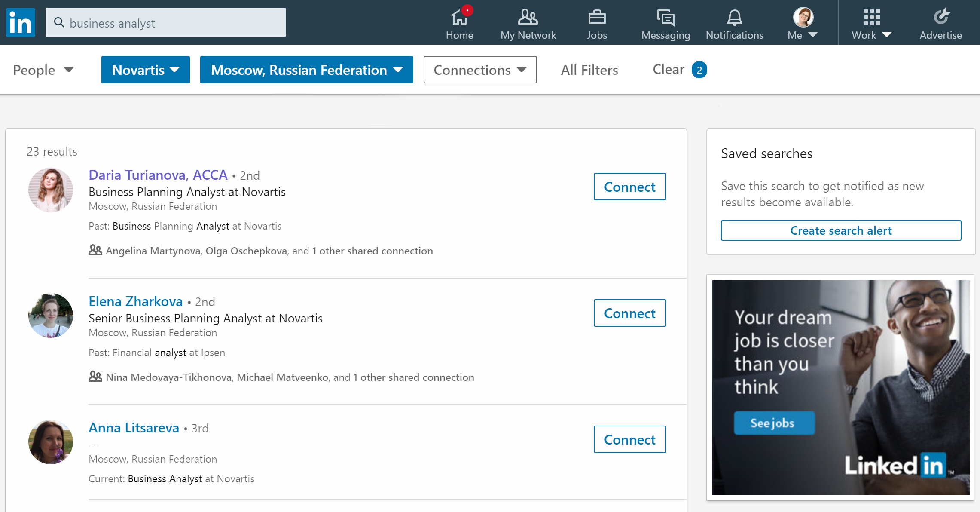Expand the Novartis company filter dropdown
The width and height of the screenshot is (980, 512).
(x=146, y=70)
